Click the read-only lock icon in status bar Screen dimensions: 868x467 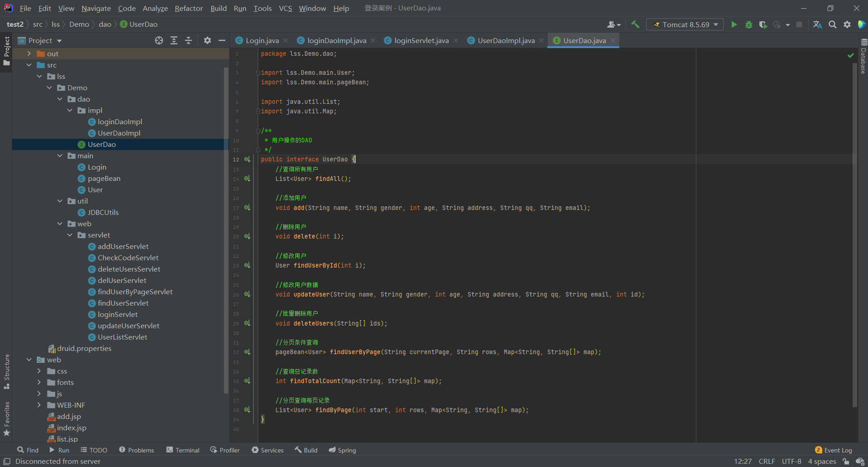tap(845, 462)
